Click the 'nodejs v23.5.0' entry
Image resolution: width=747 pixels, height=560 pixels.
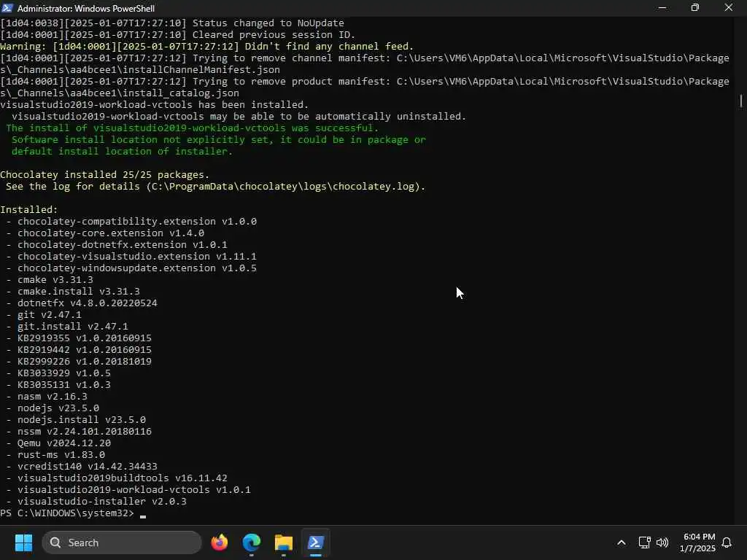tap(58, 408)
